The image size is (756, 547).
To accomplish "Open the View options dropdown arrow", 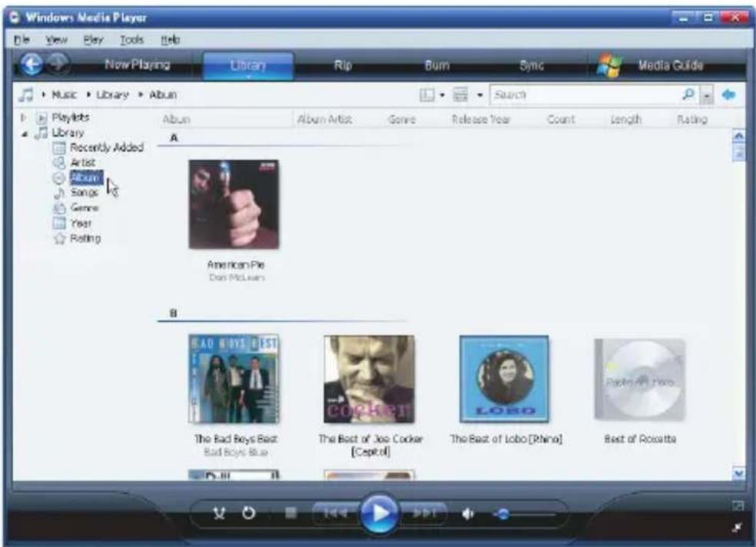I will pyautogui.click(x=479, y=95).
